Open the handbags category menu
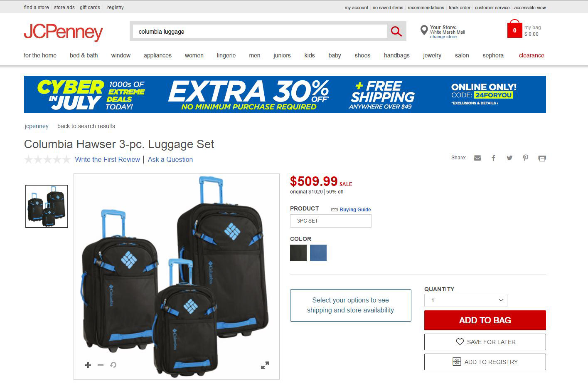This screenshot has height=384, width=588. pos(397,55)
